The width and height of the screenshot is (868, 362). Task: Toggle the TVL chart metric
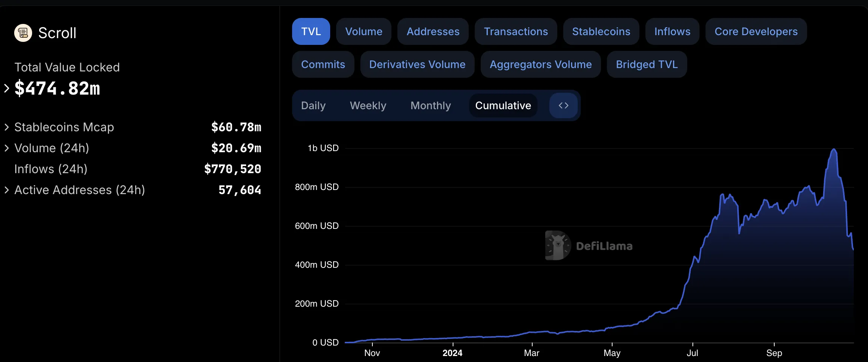point(311,31)
